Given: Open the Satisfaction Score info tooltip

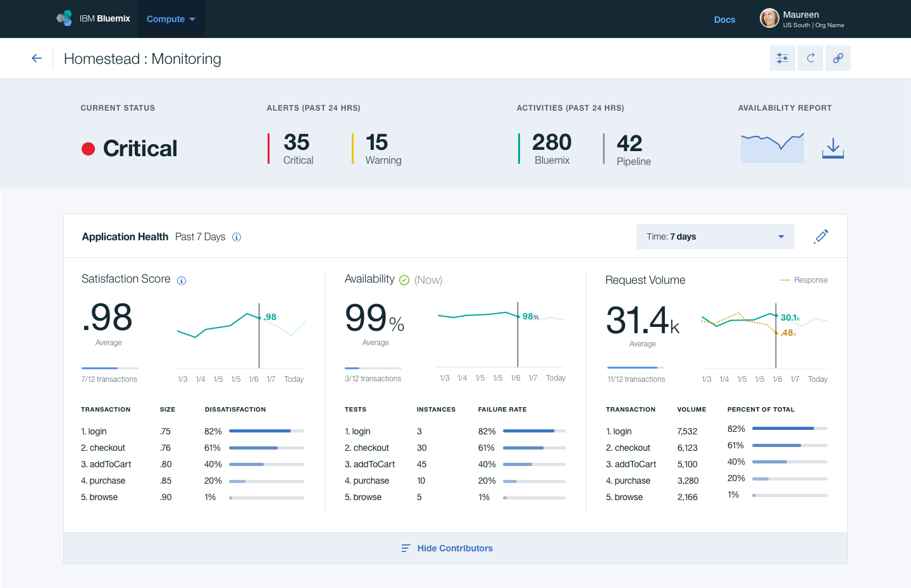Looking at the screenshot, I should 182,280.
